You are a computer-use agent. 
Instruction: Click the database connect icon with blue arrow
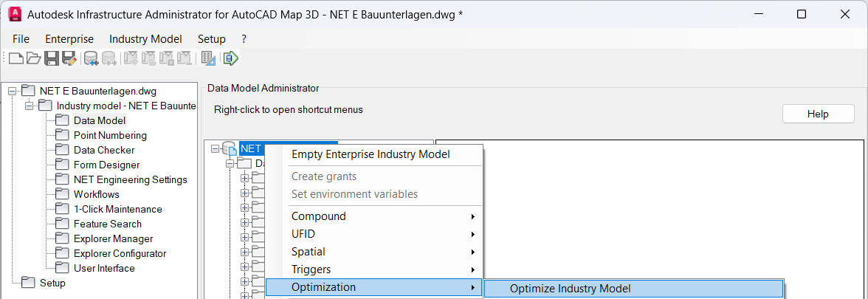click(x=91, y=58)
